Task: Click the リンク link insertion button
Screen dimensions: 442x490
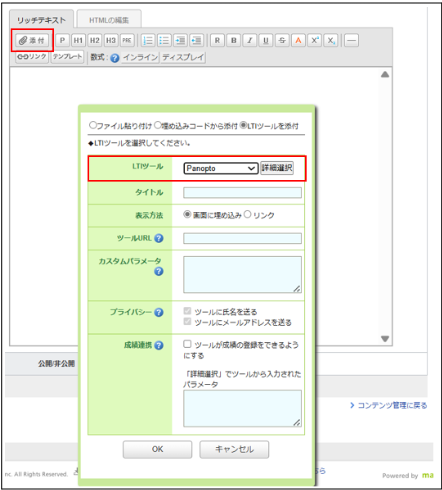Action: point(32,57)
